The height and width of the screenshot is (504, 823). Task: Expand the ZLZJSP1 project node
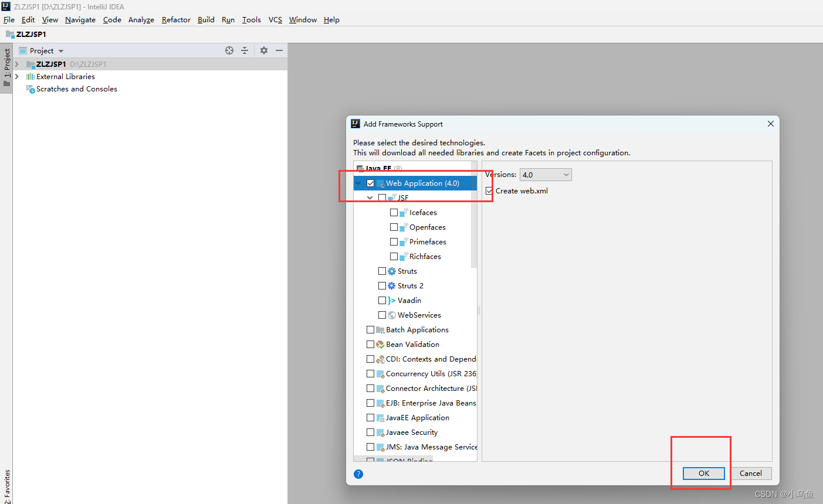[17, 64]
